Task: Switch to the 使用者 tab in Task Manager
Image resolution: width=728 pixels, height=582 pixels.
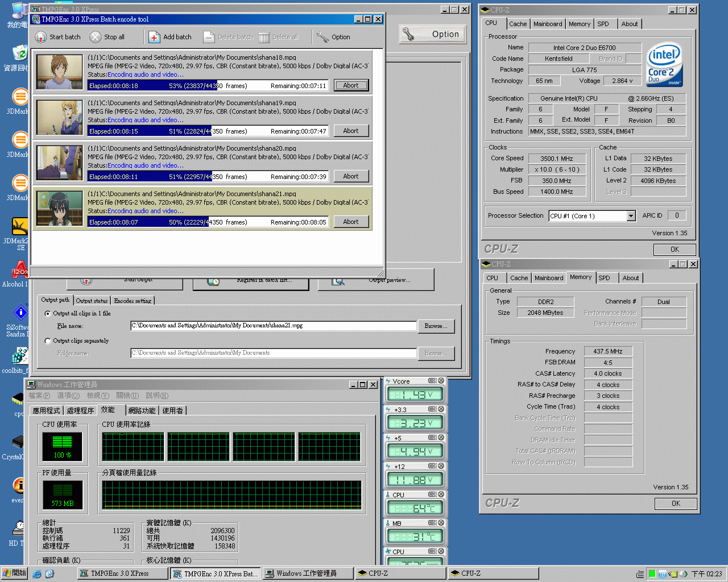Action: [x=173, y=410]
